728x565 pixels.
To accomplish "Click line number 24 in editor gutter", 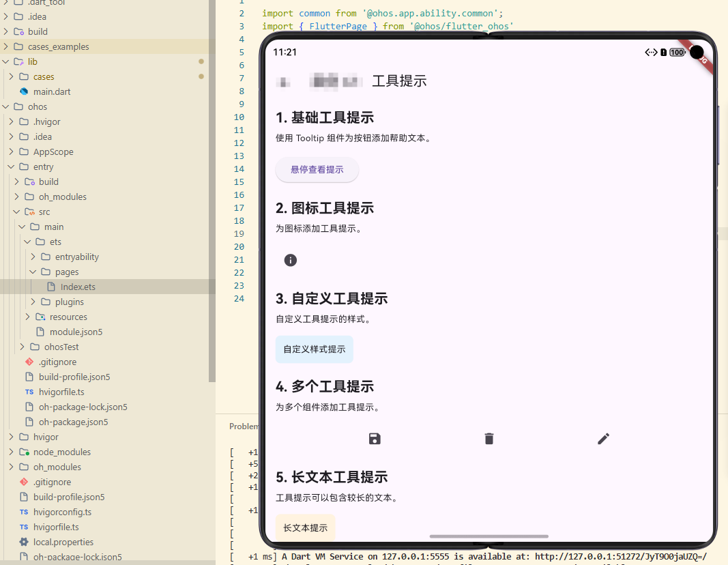I will 239,298.
